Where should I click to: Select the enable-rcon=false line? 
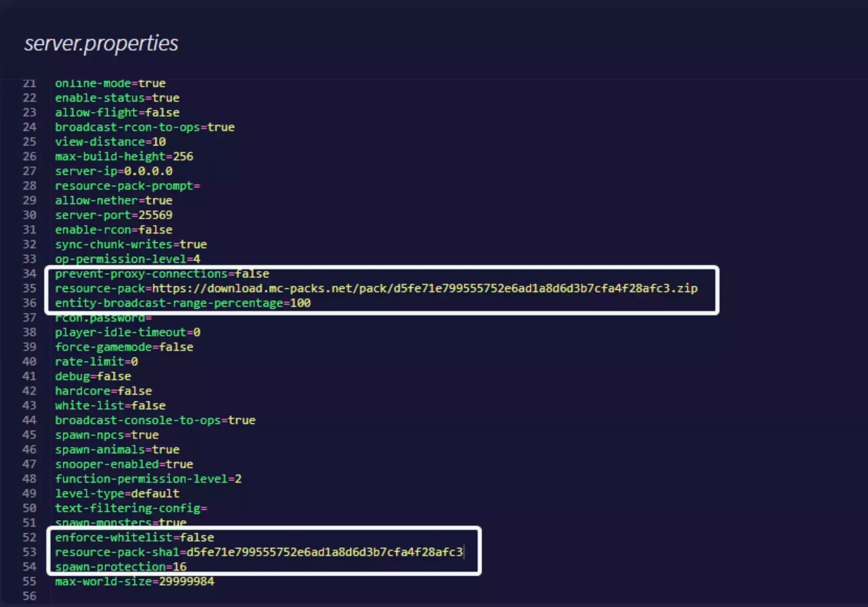(x=114, y=230)
